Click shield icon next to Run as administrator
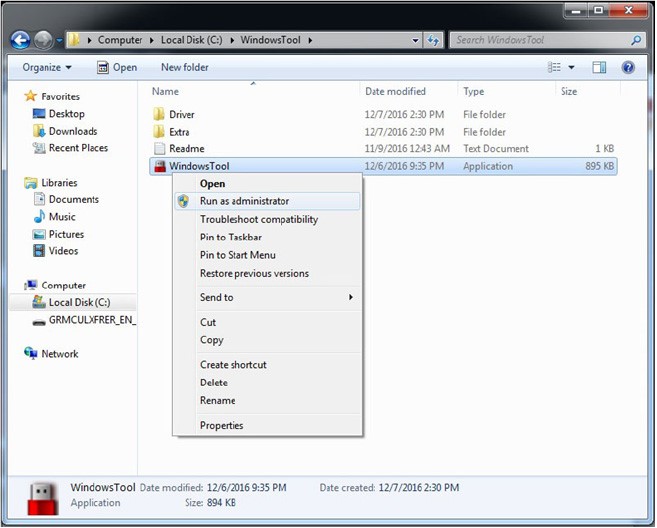The image size is (657, 528). [184, 201]
